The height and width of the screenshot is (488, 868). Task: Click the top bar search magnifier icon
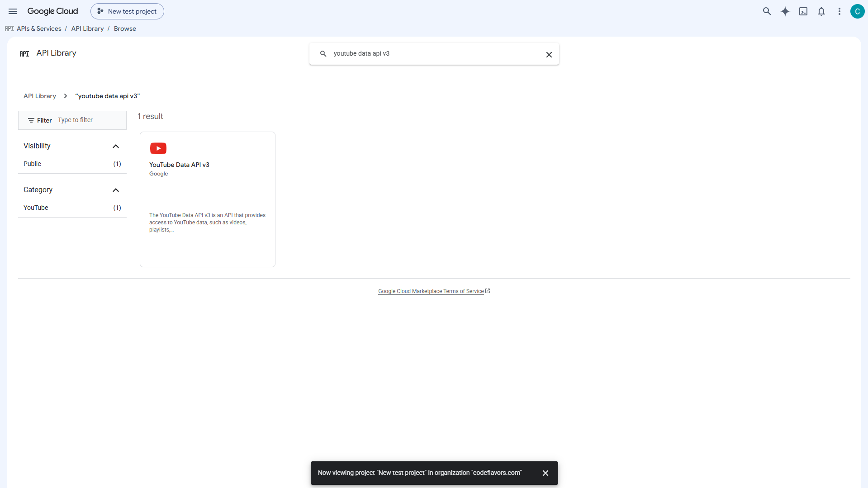[767, 11]
